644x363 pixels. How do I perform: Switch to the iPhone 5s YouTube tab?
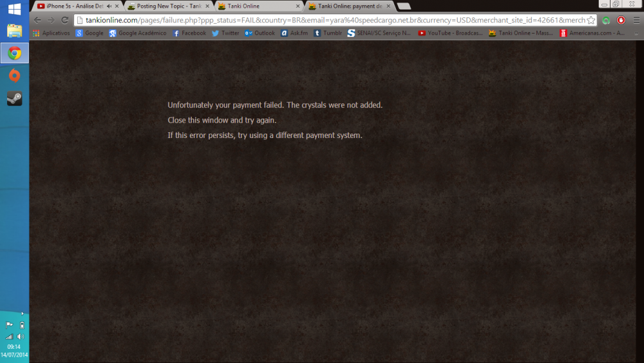[71, 6]
